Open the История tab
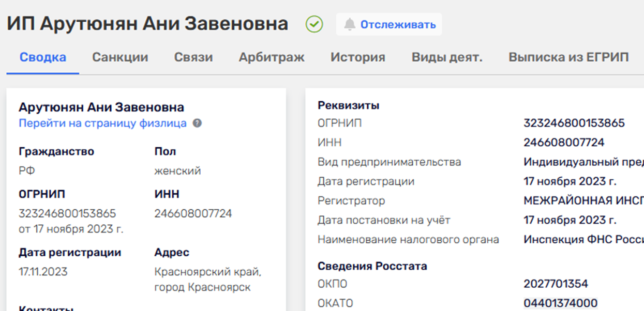This screenshot has width=644, height=311. pos(358,57)
